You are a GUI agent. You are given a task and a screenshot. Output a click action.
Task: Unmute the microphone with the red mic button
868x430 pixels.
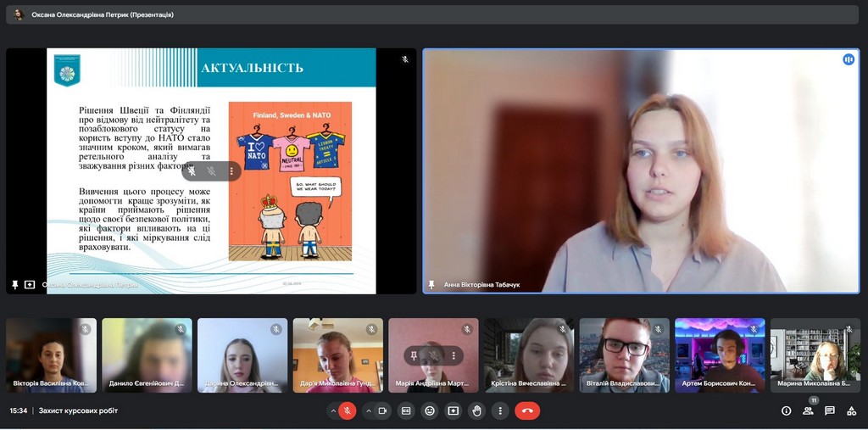point(348,410)
